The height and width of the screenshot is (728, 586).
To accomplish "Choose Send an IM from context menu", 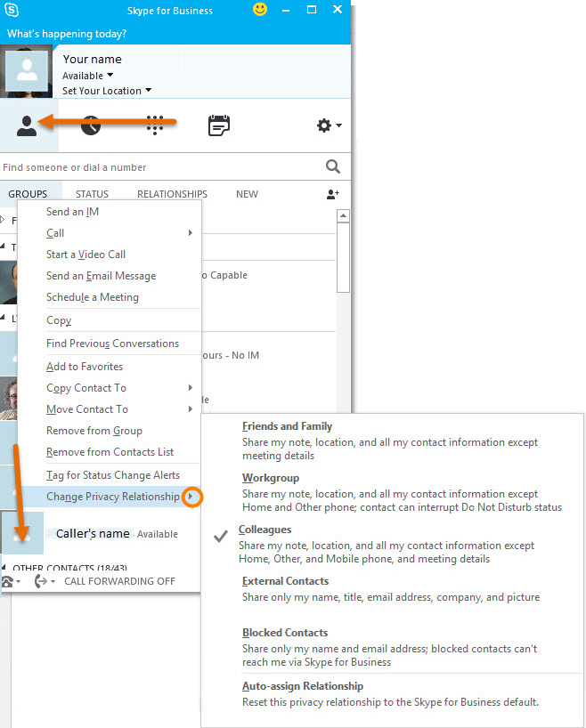I will [72, 212].
